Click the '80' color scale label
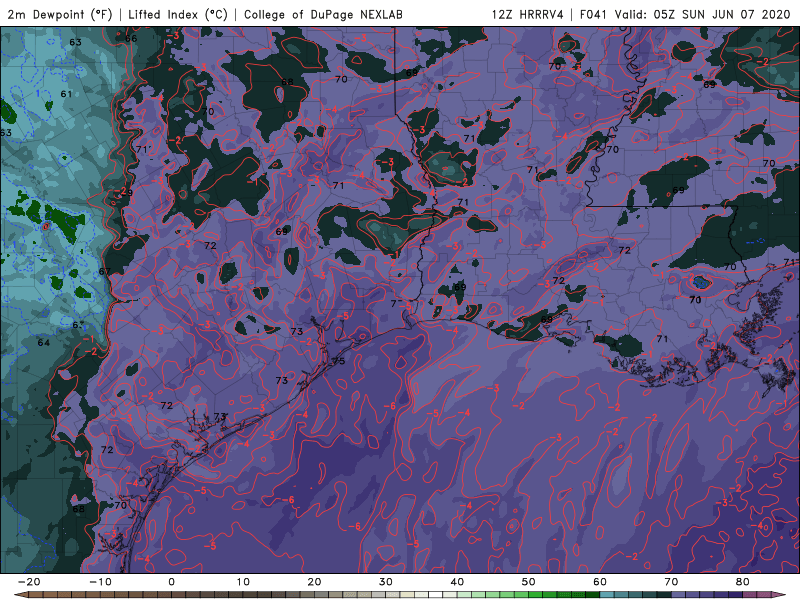The image size is (800, 600). tap(743, 582)
